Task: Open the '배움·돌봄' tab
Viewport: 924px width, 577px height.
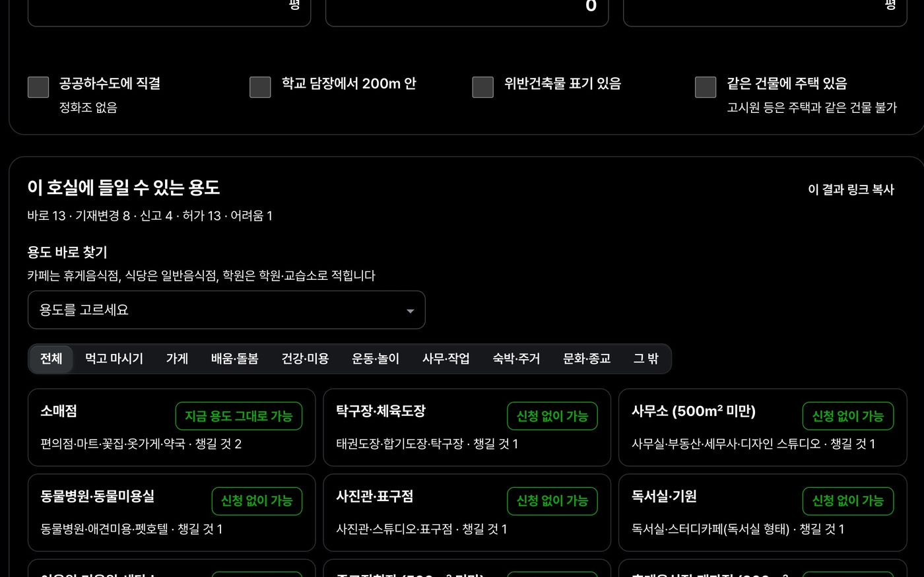Action: click(234, 358)
